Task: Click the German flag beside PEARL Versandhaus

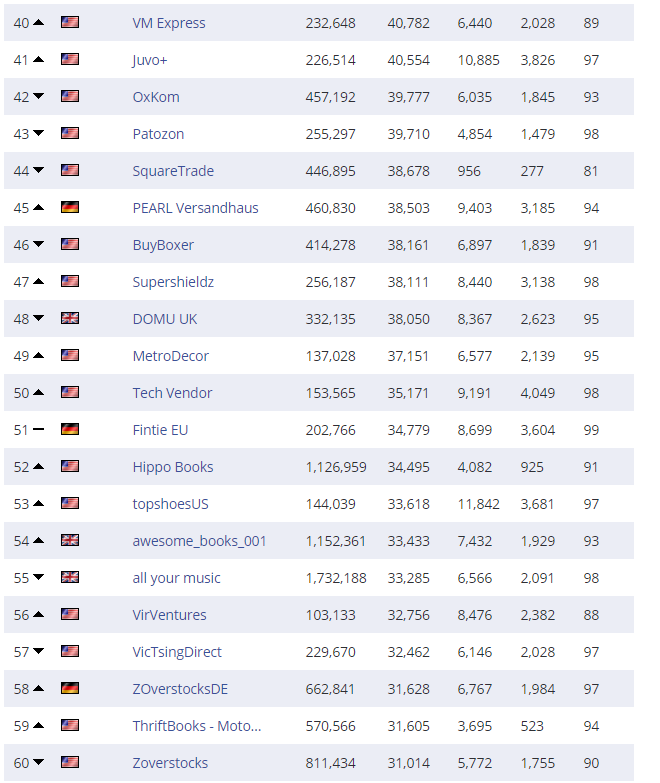Action: point(70,207)
